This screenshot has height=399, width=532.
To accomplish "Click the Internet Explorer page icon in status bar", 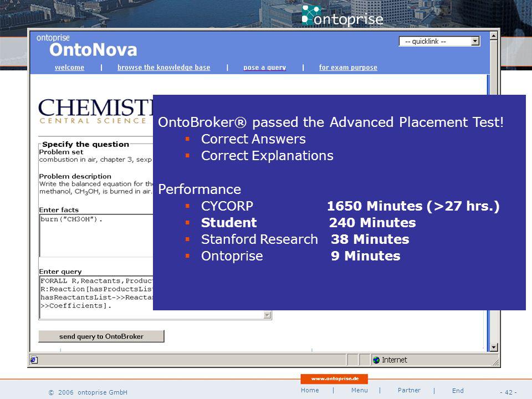I will (34, 360).
